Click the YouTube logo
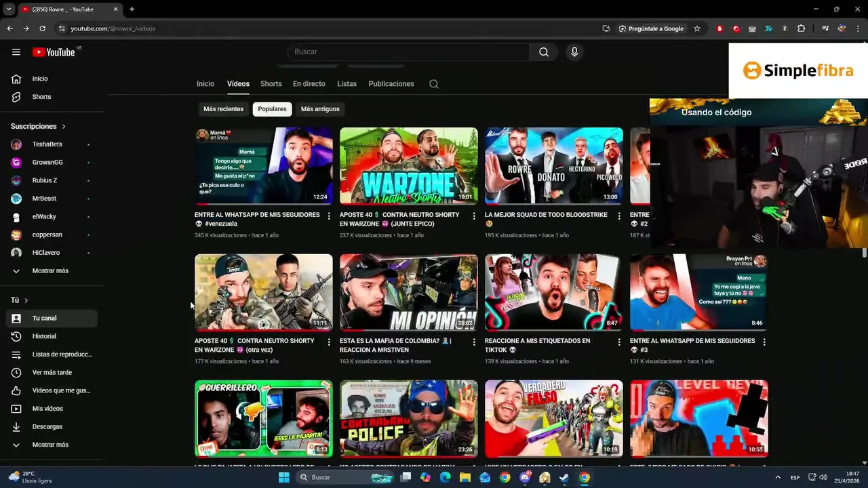Screen dimensions: 868x488 (x=53, y=52)
